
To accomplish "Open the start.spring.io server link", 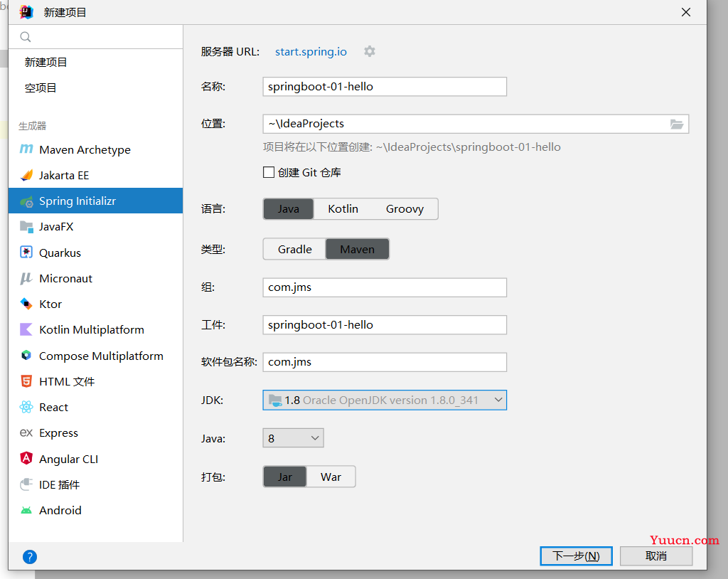I will pos(311,52).
